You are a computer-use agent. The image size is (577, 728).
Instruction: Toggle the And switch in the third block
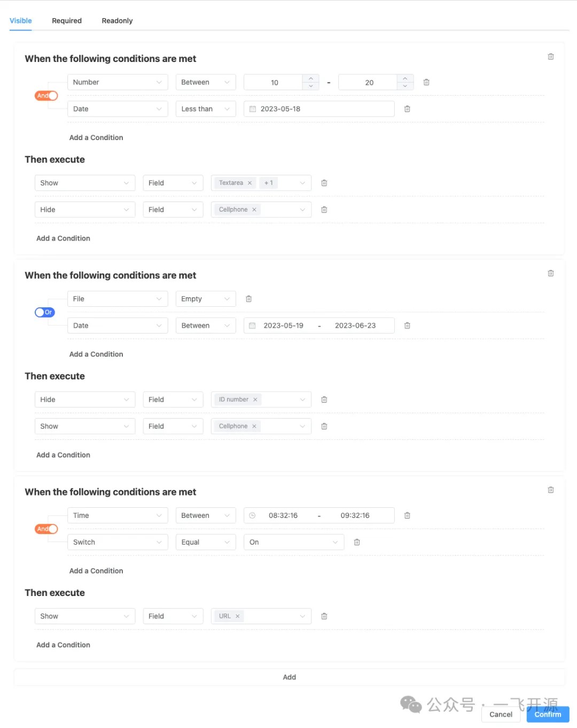pos(46,529)
